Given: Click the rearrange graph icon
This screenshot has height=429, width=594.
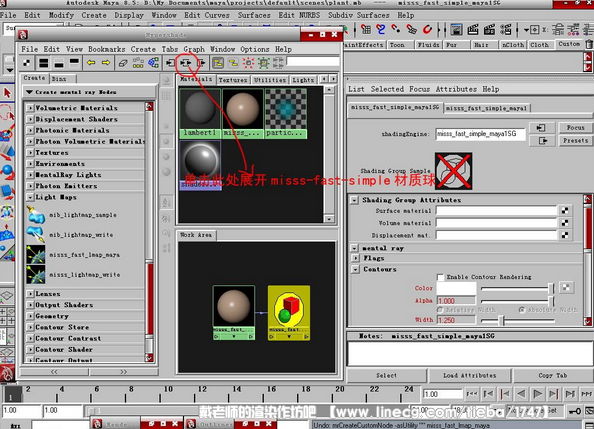Looking at the screenshot, I should coord(138,63).
